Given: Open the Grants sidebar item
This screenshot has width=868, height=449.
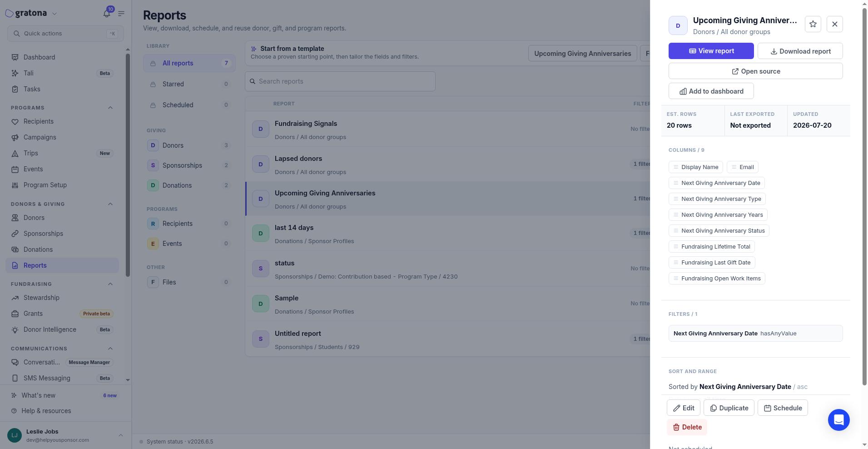Looking at the screenshot, I should pyautogui.click(x=62, y=314).
